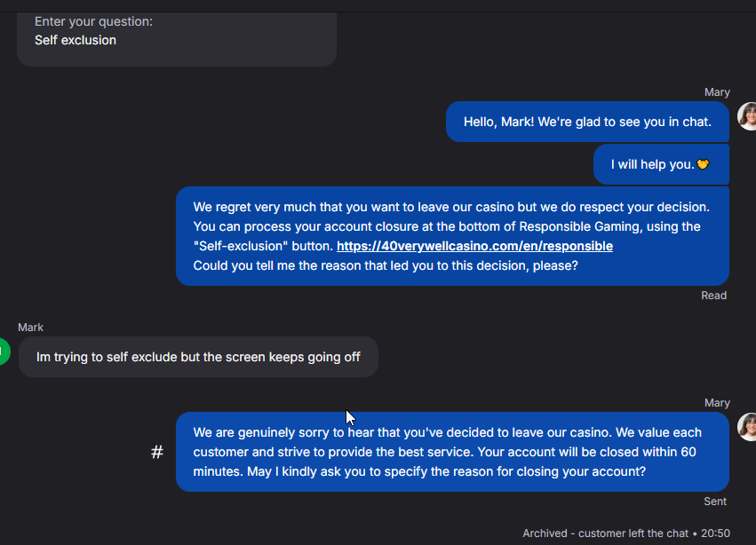Click the "Mark" sender name label

click(31, 328)
